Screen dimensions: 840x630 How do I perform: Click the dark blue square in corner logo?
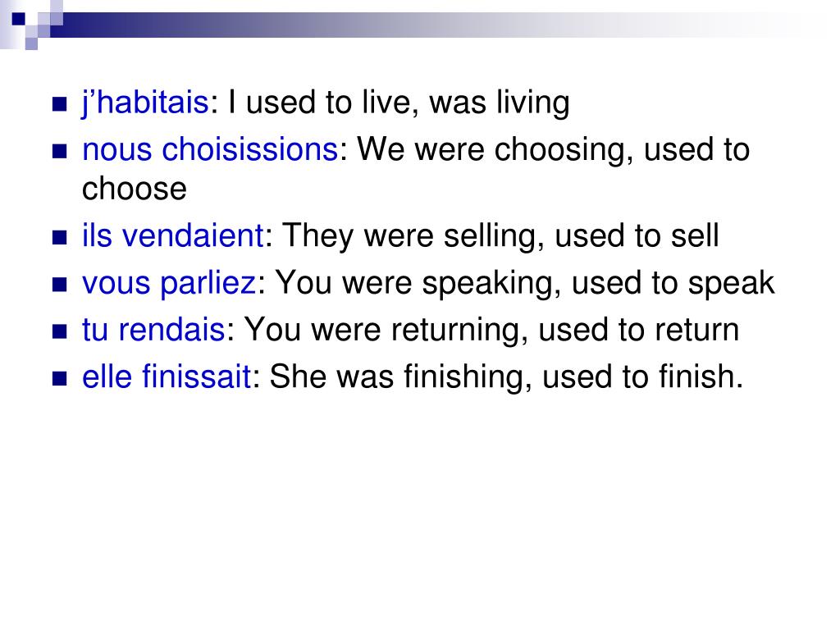(19, 19)
